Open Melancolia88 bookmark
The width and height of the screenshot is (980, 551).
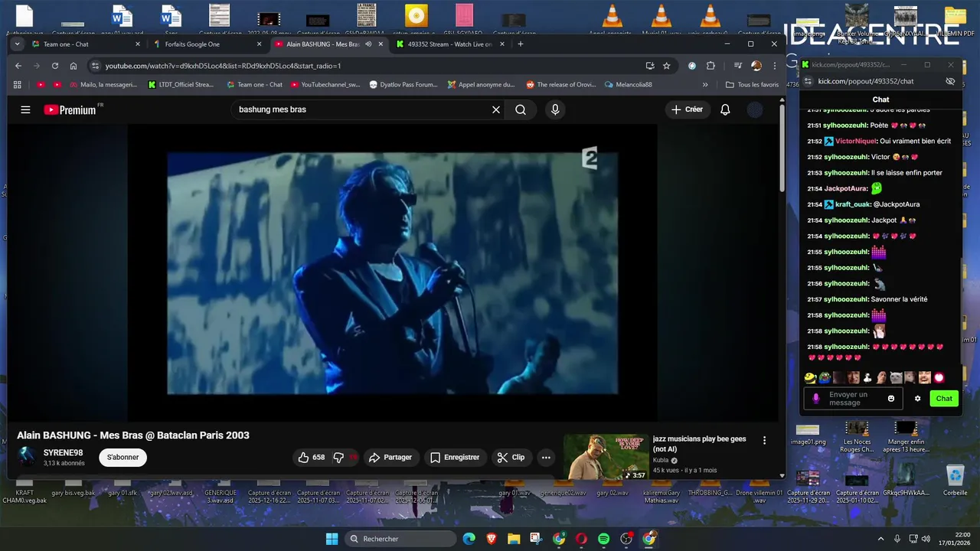(x=628, y=85)
